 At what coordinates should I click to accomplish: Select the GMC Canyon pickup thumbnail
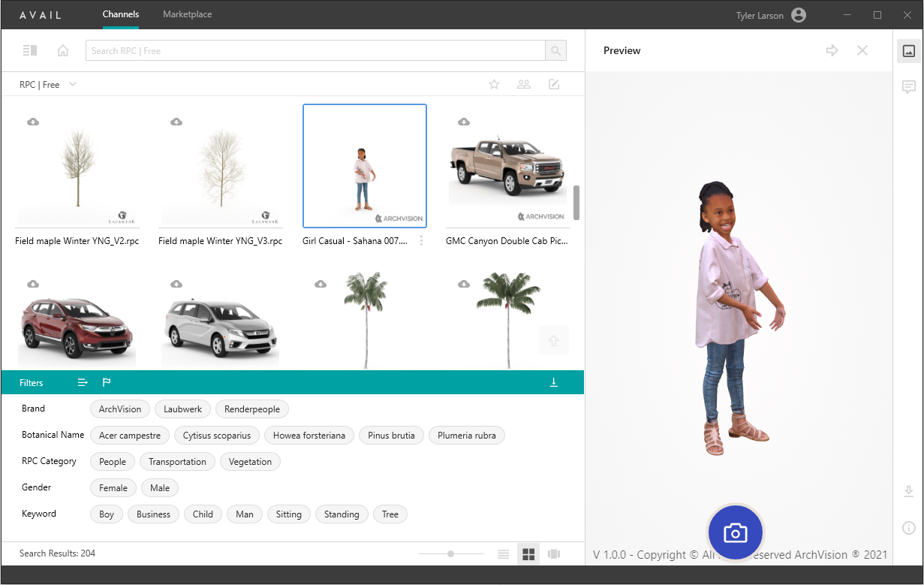(x=508, y=166)
